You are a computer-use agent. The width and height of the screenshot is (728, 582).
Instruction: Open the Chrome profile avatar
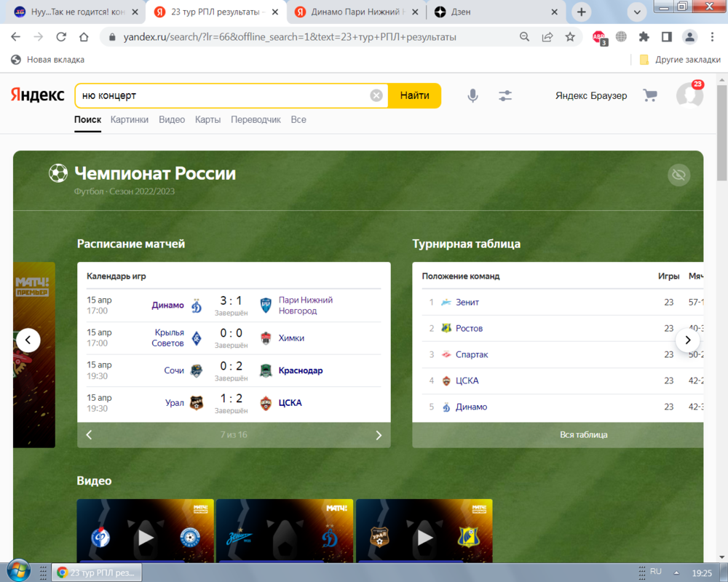click(690, 37)
